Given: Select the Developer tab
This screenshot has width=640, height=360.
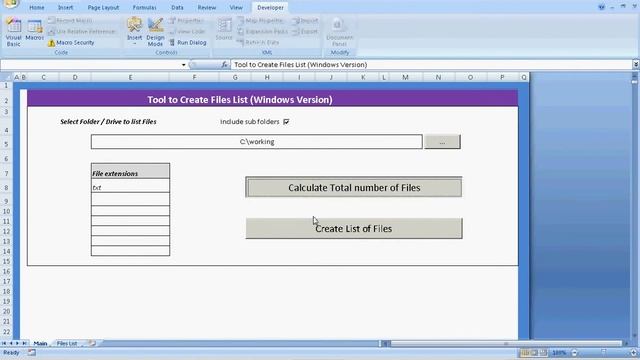Looking at the screenshot, I should pos(270,7).
